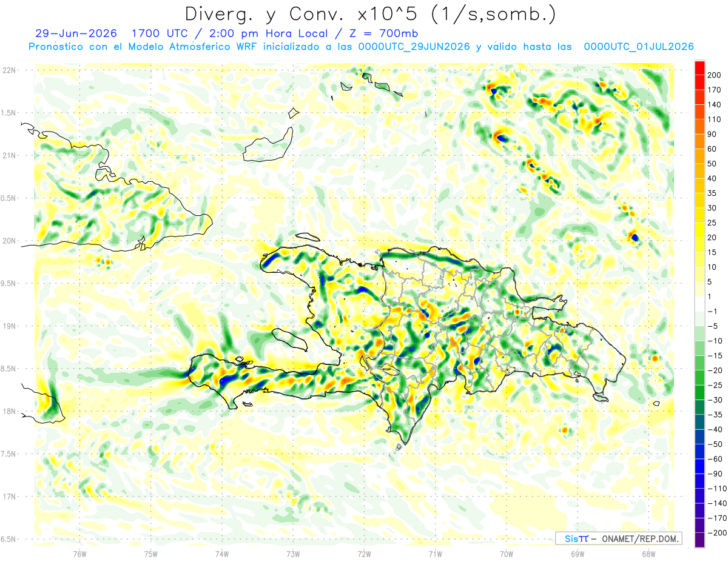Click the '69W' longitude label
Viewport: 728px width, 562px height.
577,554
